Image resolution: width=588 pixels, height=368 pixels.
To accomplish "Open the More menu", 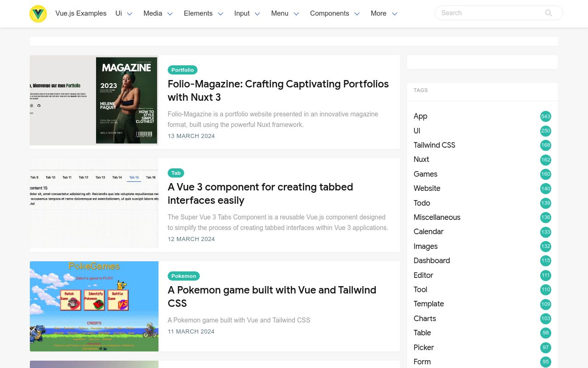I will [384, 13].
